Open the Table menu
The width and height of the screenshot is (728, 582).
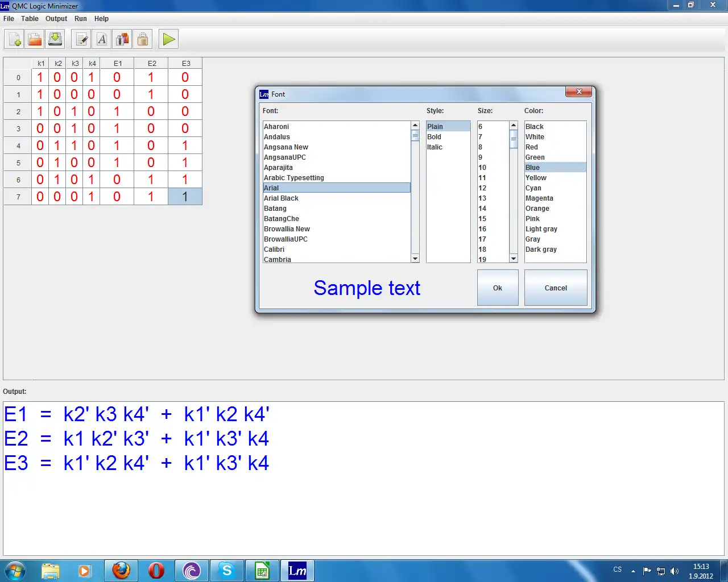[x=30, y=19]
